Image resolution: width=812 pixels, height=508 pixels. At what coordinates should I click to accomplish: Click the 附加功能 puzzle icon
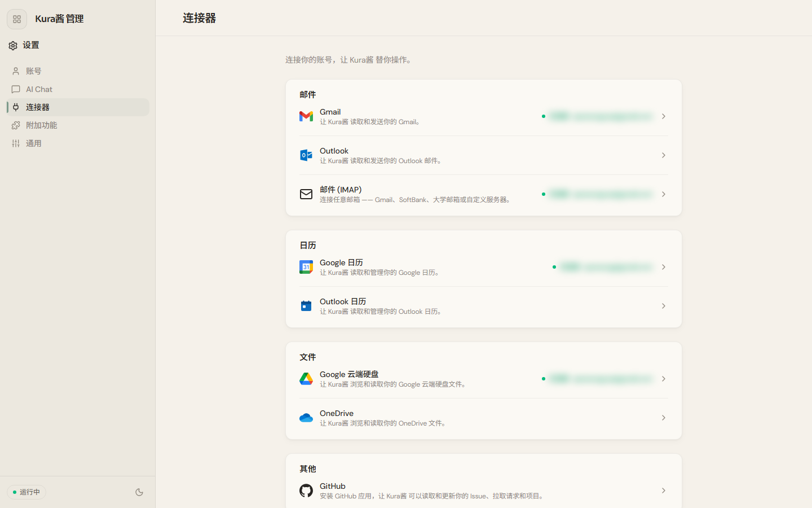click(16, 125)
